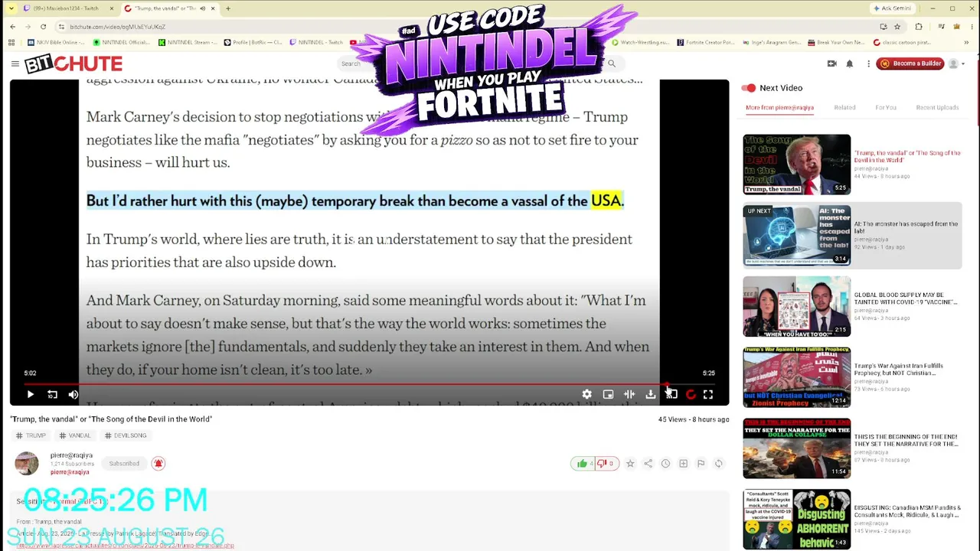Click the Ask Gemini button
The width and height of the screenshot is (980, 551).
[x=892, y=8]
